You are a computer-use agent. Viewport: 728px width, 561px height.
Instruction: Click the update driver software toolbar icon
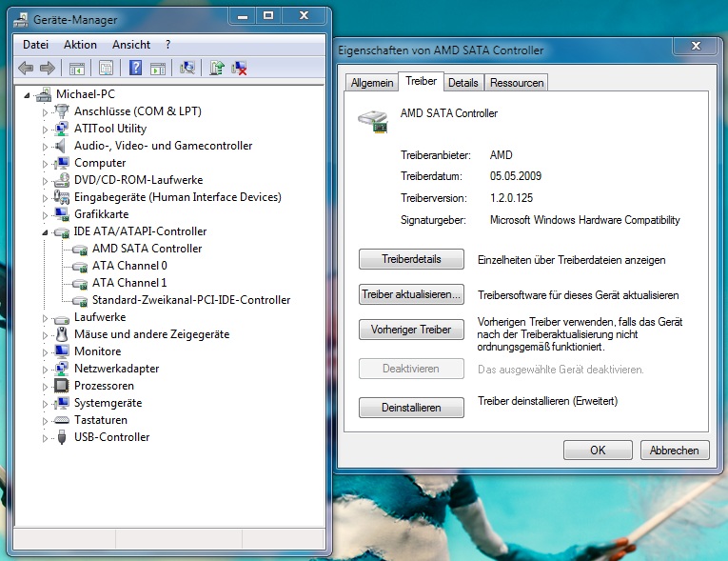(x=216, y=68)
